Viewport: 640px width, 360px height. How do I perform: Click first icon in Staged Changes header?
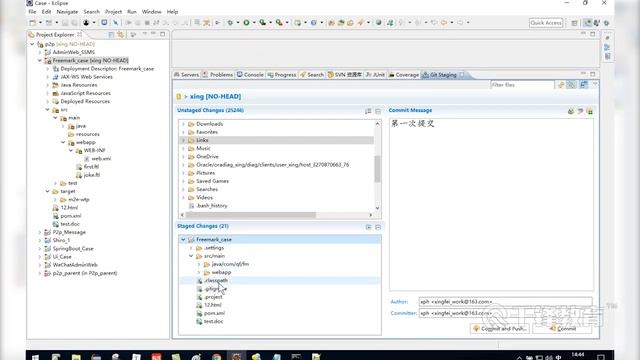[x=368, y=227]
